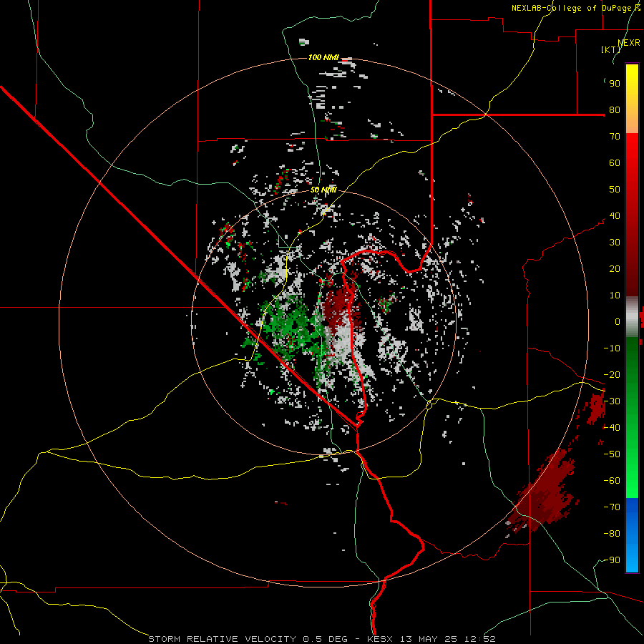This screenshot has width=644, height=644.
Task: Pick the gray zero-velocity segment of color bar
Action: point(632,317)
